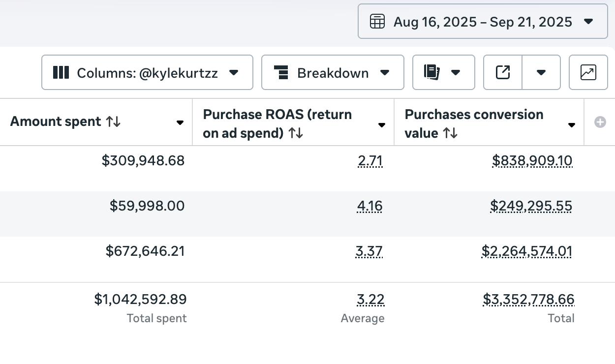Click the Columns bars icon
The image size is (615, 364).
coord(61,72)
